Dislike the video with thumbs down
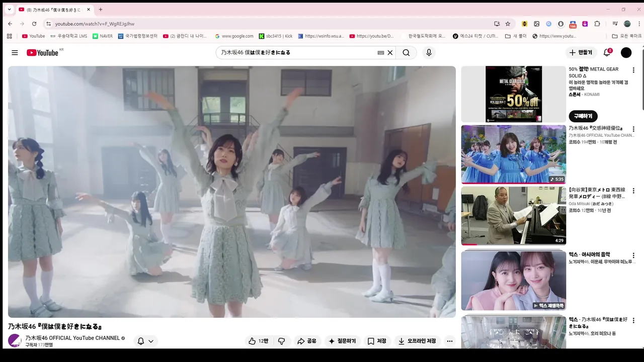Viewport: 644px width, 362px height. coord(282,341)
